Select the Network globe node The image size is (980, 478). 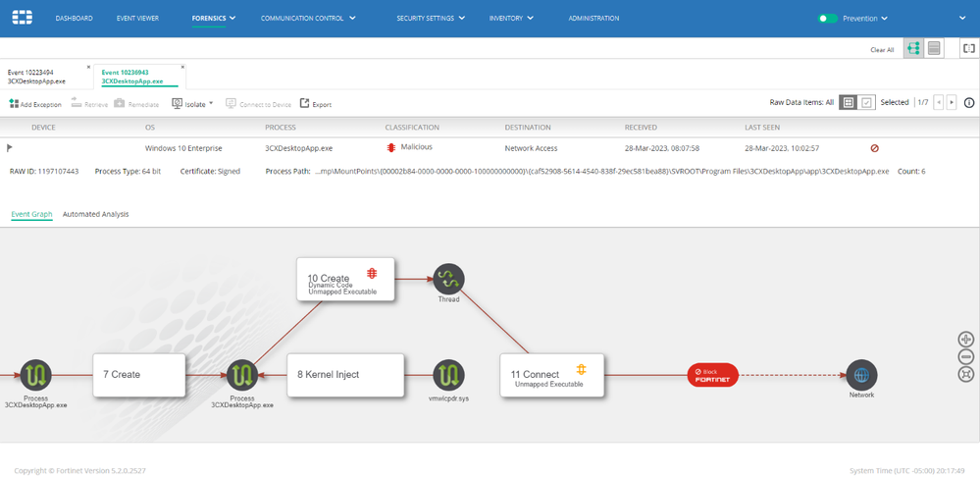tap(861, 375)
